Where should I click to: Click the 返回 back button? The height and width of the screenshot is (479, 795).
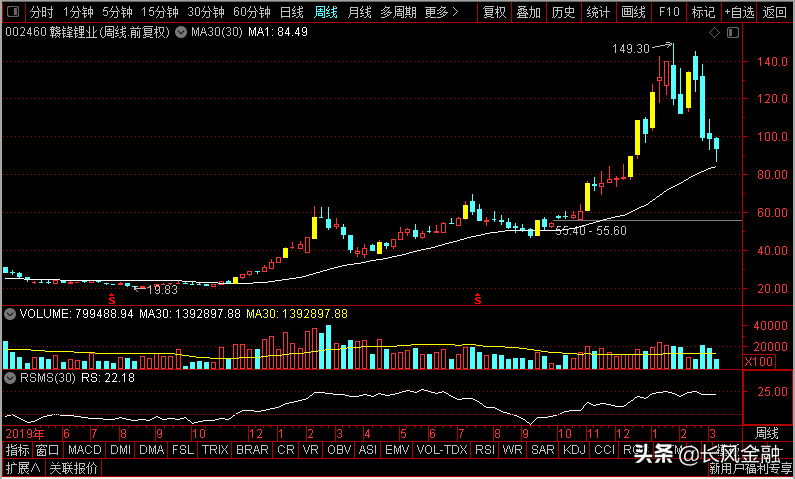coord(775,13)
